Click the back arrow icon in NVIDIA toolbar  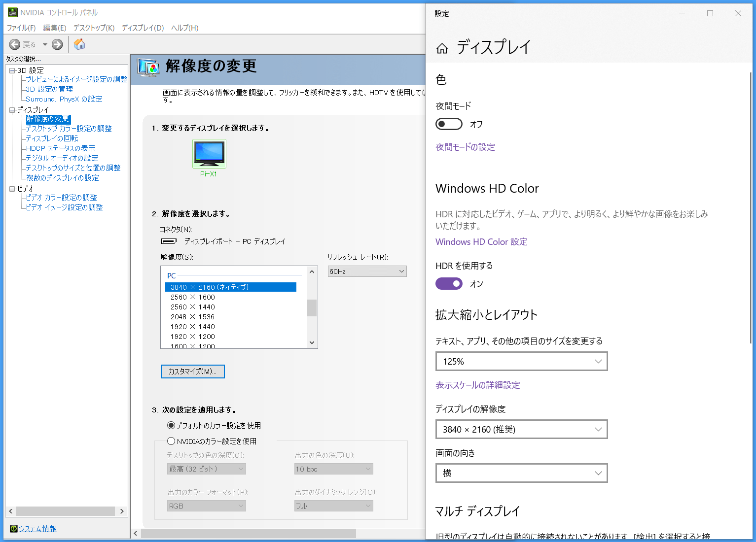15,44
